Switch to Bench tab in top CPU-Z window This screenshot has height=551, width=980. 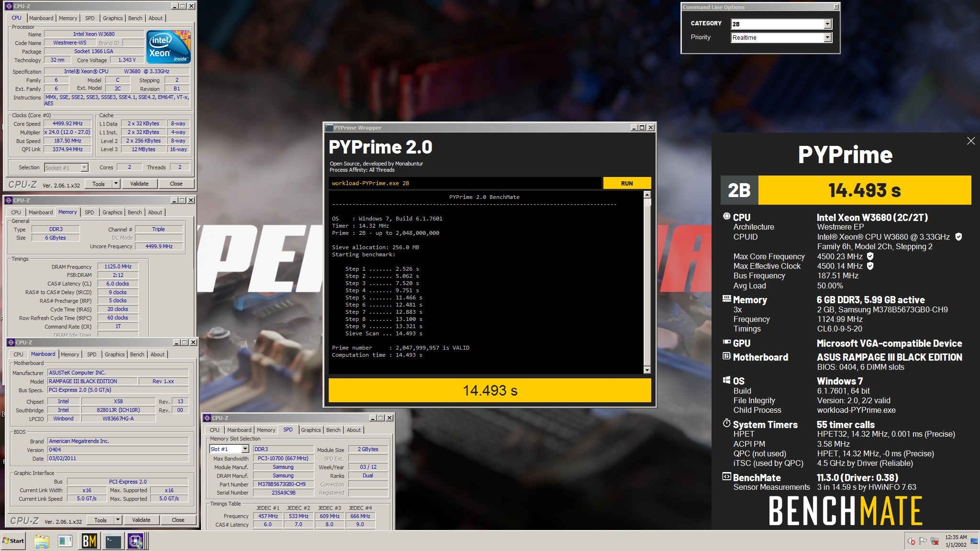[135, 18]
